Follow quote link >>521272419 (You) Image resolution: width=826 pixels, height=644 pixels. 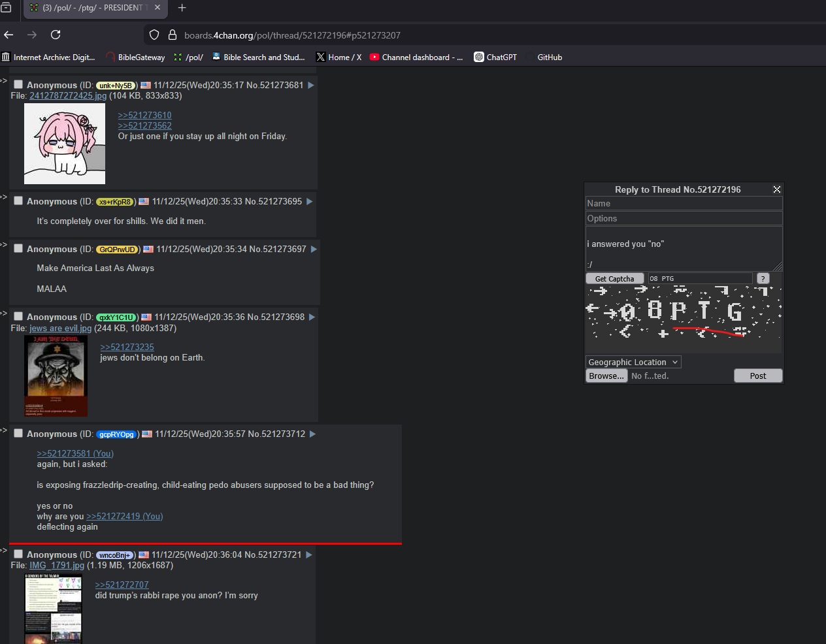pyautogui.click(x=125, y=516)
